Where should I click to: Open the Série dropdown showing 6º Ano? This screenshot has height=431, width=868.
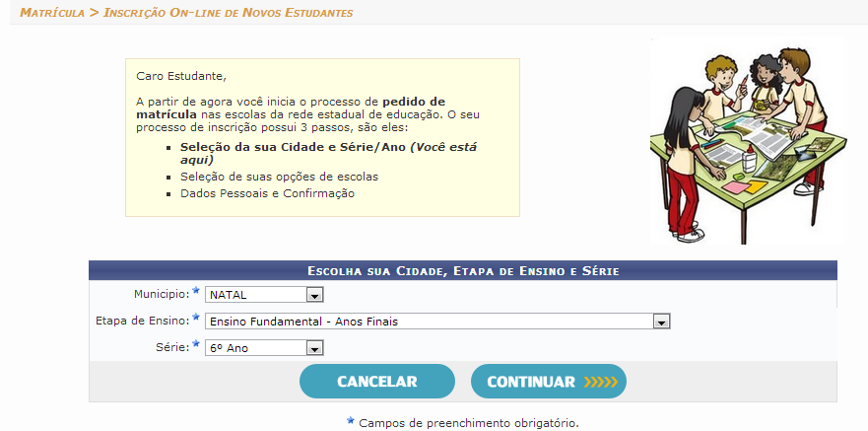(264, 348)
